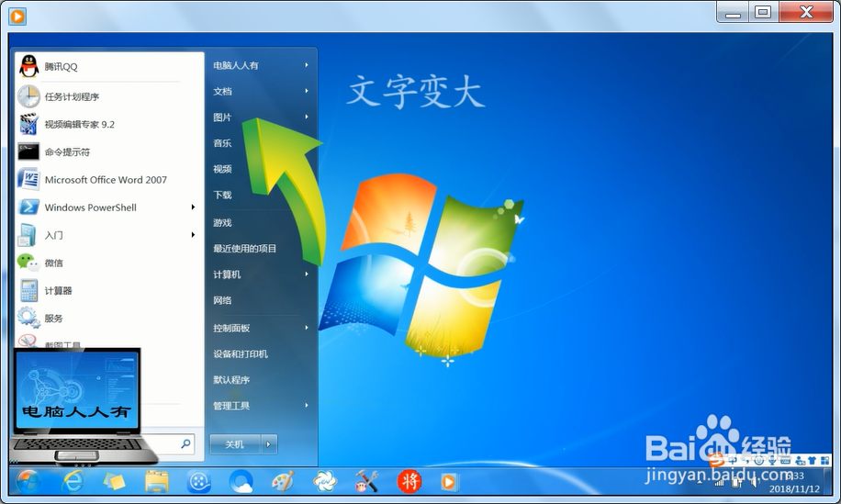Open the blue film-reel video taskbar icon
The width and height of the screenshot is (841, 504).
[x=199, y=481]
